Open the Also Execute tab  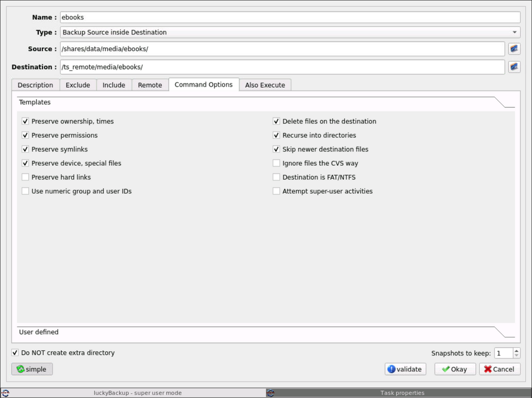pos(265,85)
